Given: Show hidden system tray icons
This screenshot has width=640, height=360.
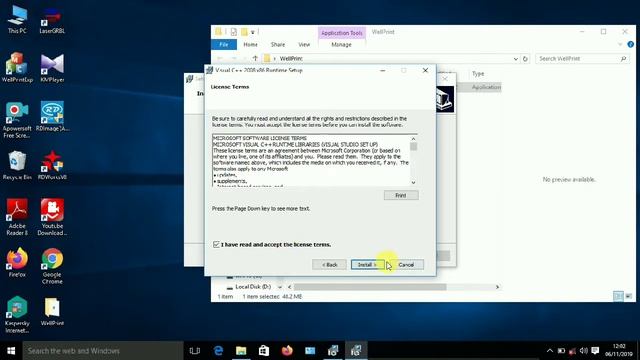Looking at the screenshot, I should (550, 351).
